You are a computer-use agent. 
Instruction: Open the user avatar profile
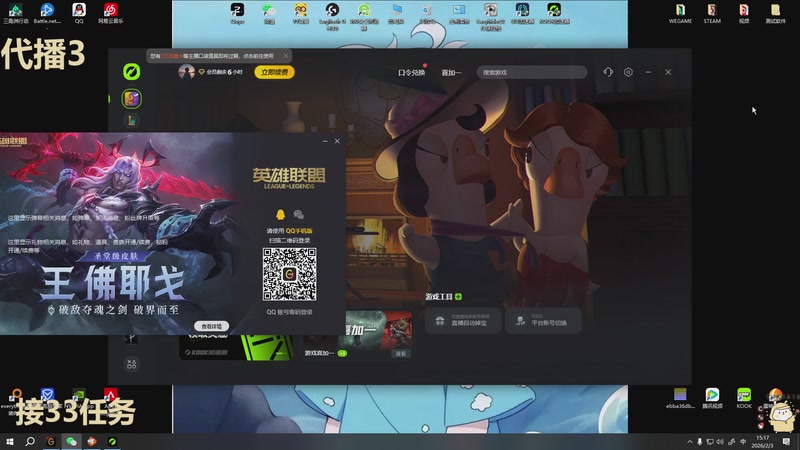coord(186,72)
